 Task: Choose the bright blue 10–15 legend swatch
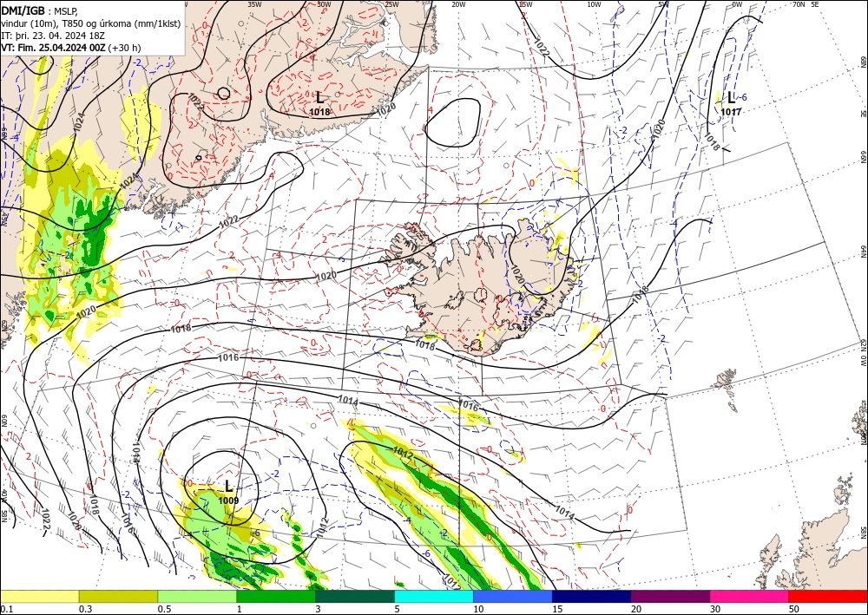[x=513, y=596]
